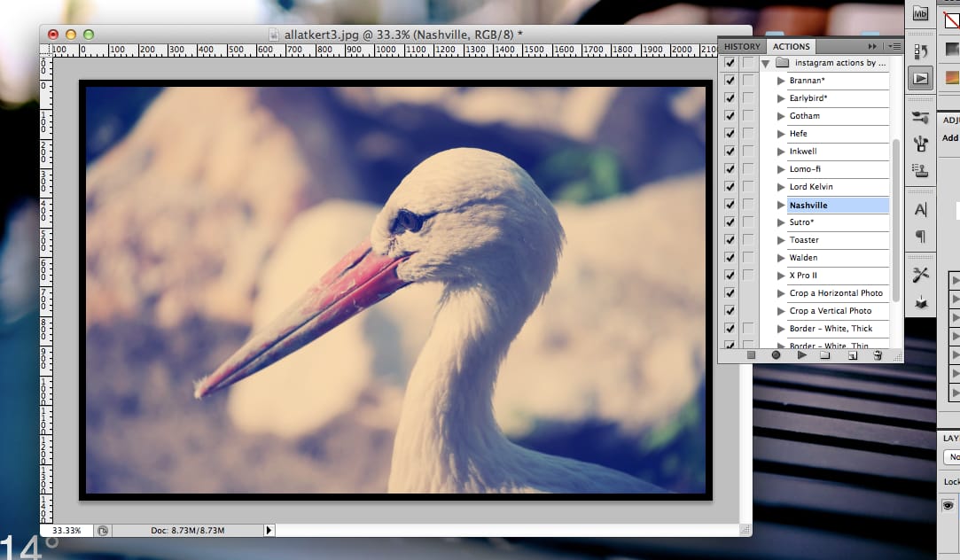Toggle dialog box for Toaster action
This screenshot has height=560, width=960.
(748, 240)
